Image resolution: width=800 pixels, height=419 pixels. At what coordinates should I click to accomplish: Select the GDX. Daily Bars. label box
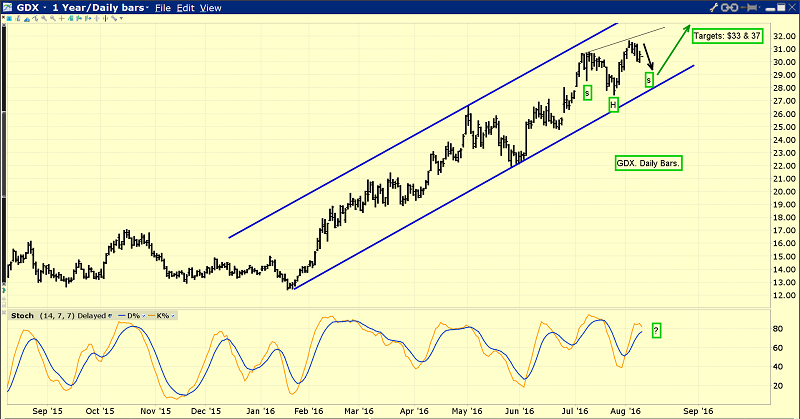645,162
